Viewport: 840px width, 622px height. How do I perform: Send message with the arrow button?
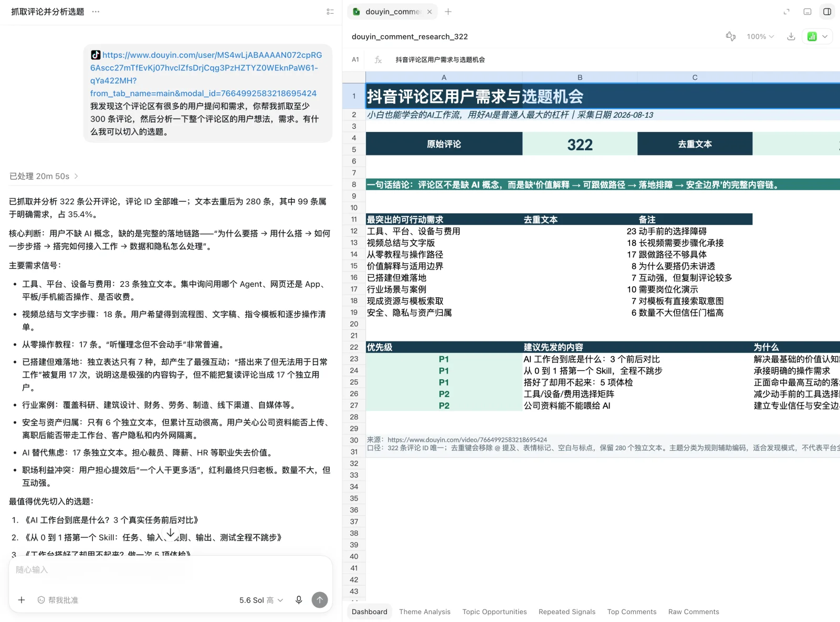click(320, 600)
